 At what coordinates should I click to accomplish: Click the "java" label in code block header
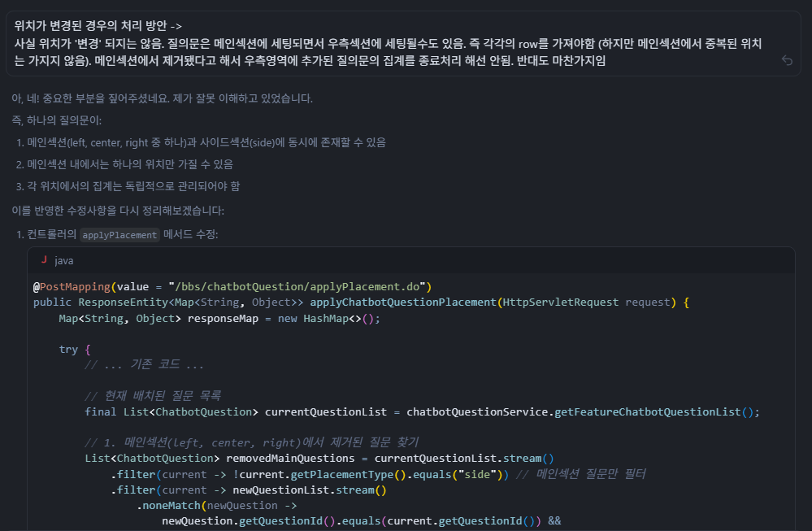click(x=63, y=261)
